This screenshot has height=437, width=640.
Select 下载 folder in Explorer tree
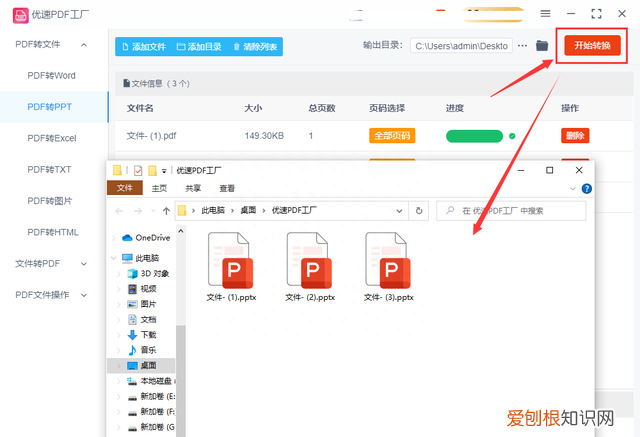point(142,335)
